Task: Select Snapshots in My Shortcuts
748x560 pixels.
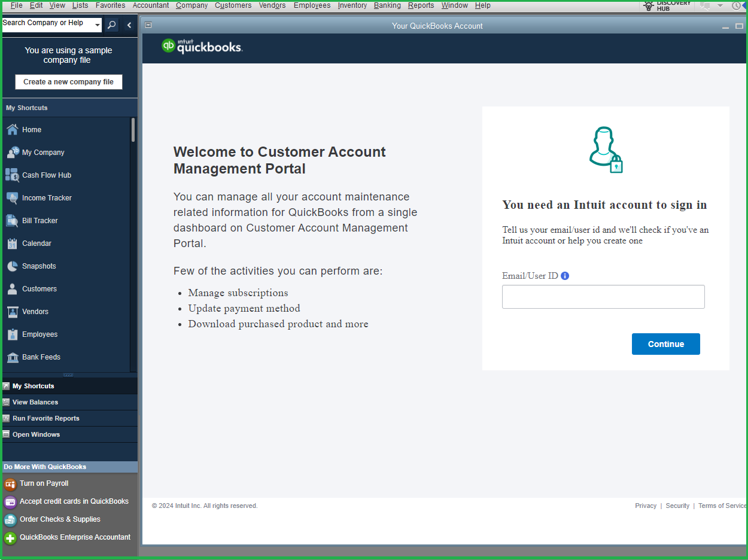Action: 39,266
